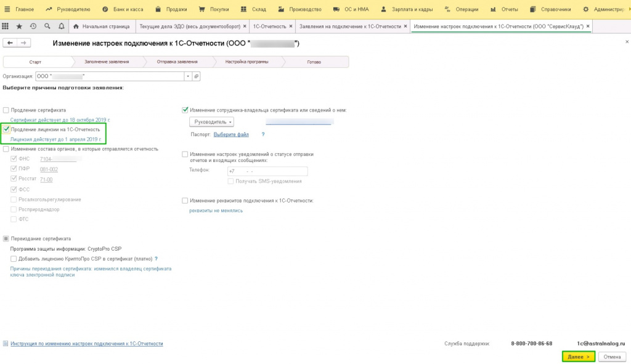This screenshot has width=631, height=364.
Task: Close the Текущие дела ЭДО tab
Action: (245, 26)
